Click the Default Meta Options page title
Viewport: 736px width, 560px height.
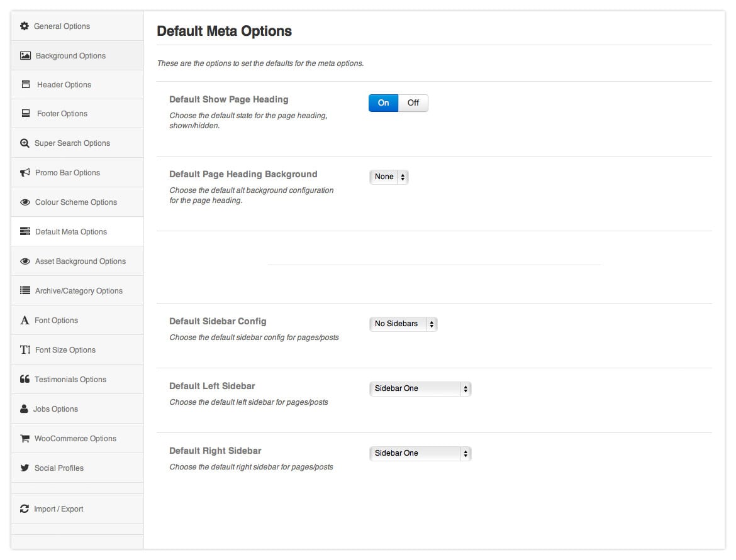[x=225, y=31]
